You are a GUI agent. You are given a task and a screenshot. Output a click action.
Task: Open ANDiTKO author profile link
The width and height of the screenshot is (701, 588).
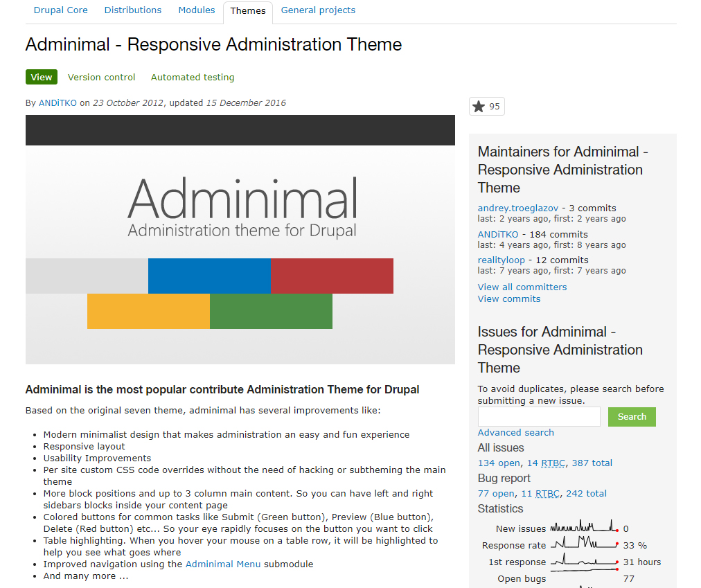coord(57,103)
